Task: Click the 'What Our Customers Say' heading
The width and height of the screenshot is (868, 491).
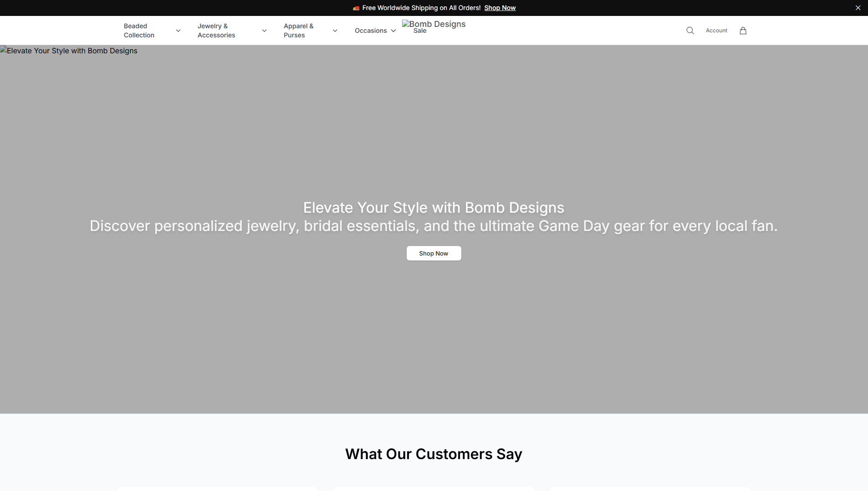Action: pos(434,454)
